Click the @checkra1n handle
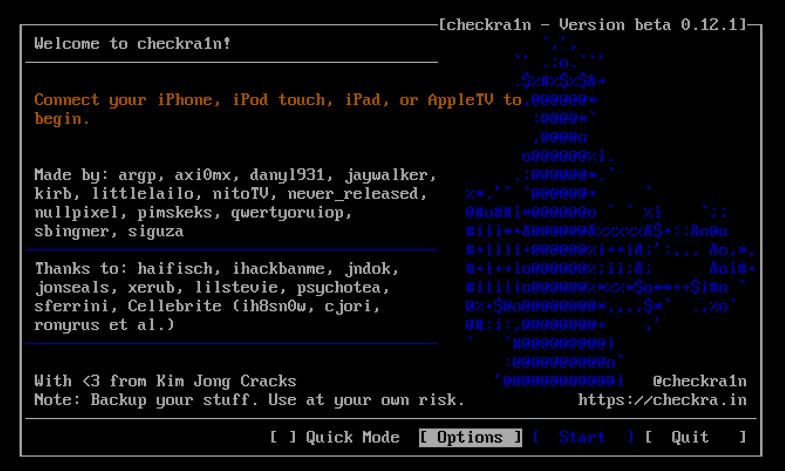The image size is (785, 471). coord(699,381)
